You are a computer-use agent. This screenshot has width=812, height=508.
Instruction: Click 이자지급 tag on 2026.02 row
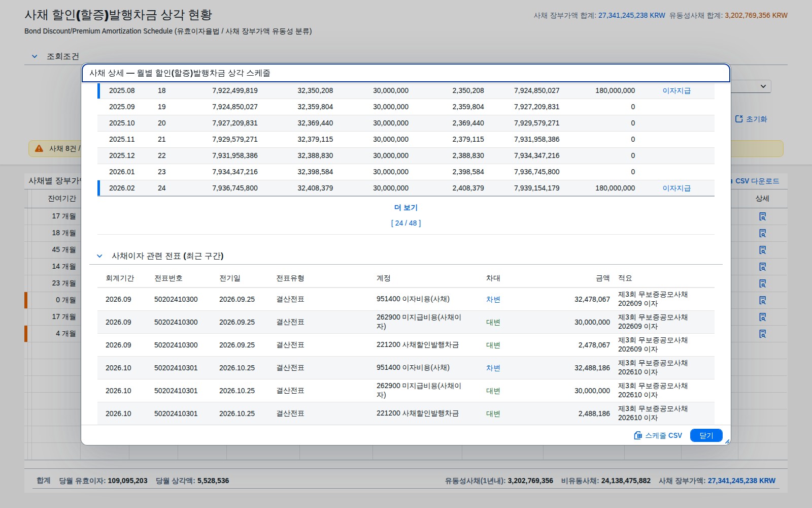click(676, 188)
